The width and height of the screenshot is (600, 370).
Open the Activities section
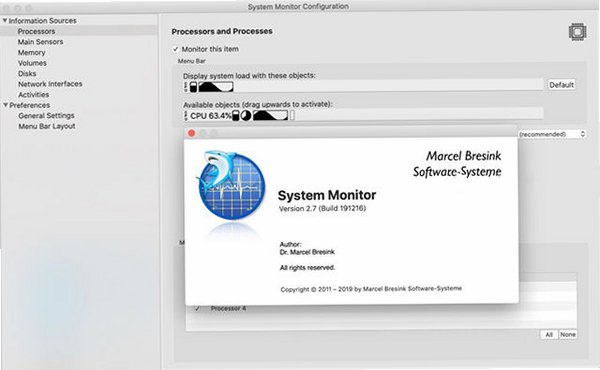click(33, 95)
